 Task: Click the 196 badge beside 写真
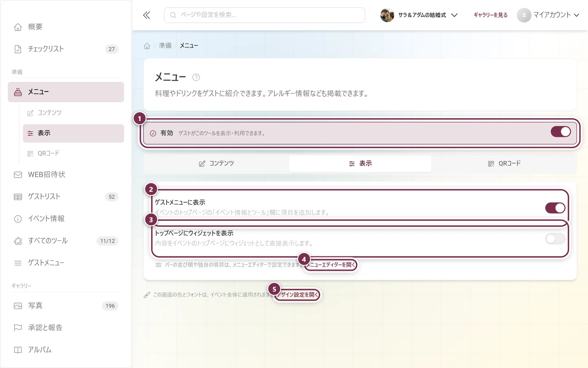pyautogui.click(x=110, y=306)
